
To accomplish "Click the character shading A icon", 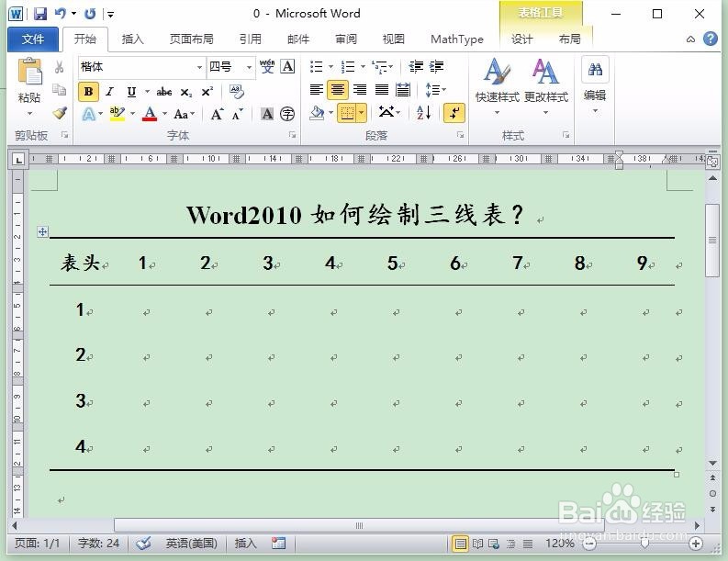I will coord(267,114).
